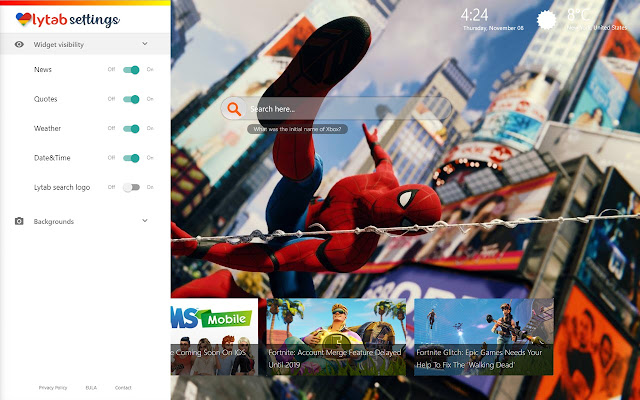Click the lytab settings title text

76,20
